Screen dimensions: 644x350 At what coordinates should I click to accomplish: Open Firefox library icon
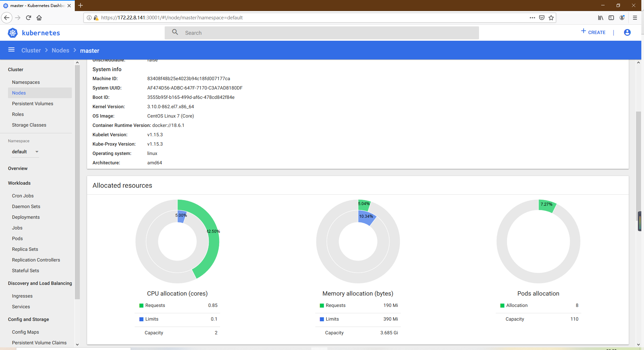point(601,18)
